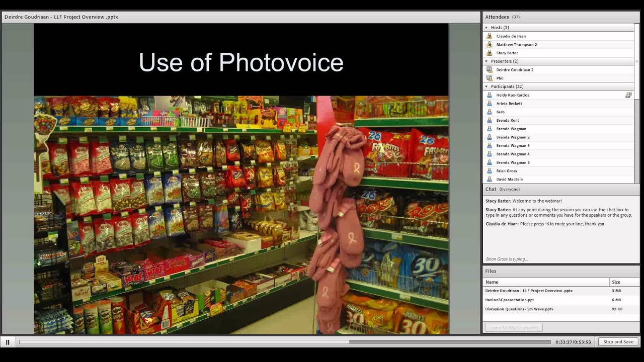Screen dimensions: 644x362
Task: Click host icon beside Matthew Thompson 2
Action: (x=490, y=44)
